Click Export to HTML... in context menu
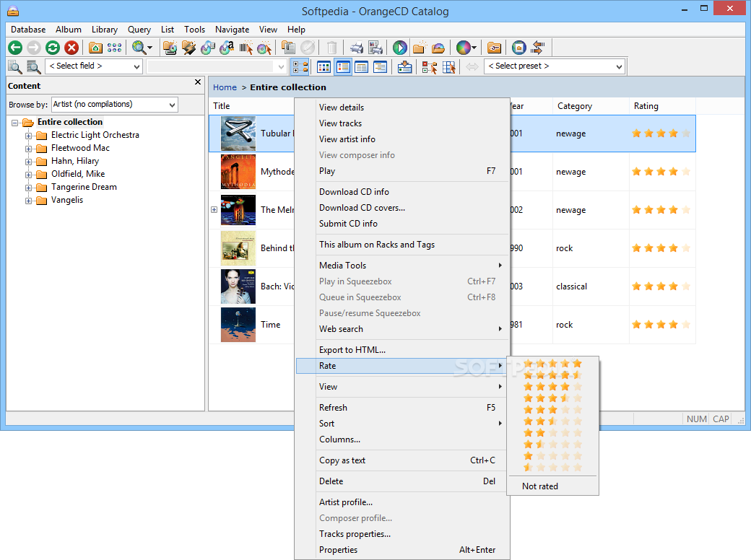751x560 pixels. [x=401, y=350]
